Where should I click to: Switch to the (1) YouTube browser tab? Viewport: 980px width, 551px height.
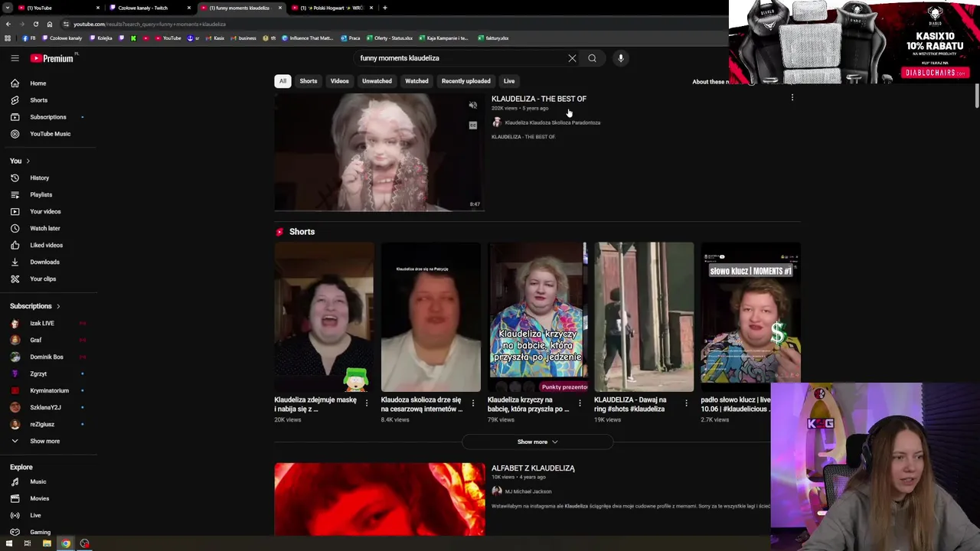tap(57, 8)
